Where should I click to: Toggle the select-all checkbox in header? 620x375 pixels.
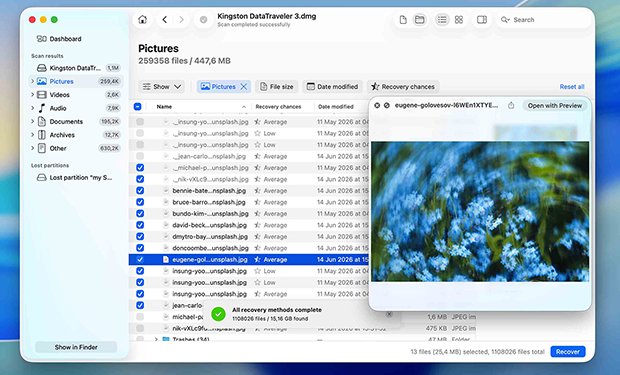(138, 106)
